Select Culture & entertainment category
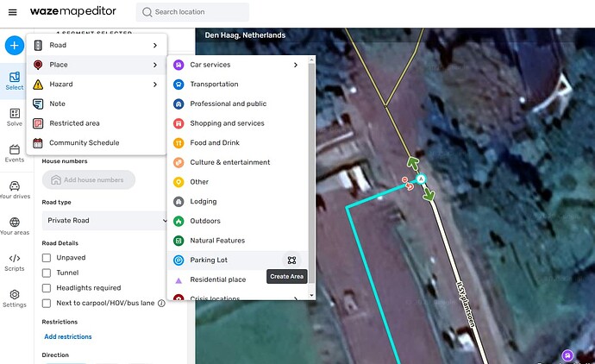 [x=237, y=162]
